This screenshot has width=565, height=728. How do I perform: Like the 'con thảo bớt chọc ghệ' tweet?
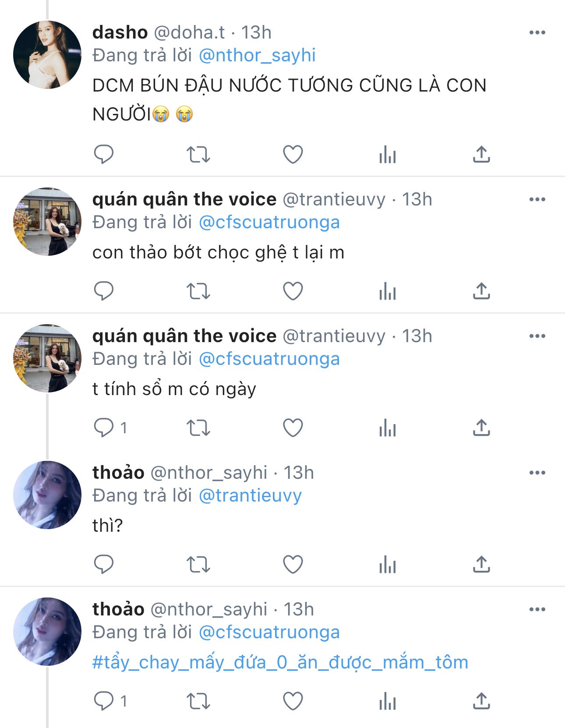(293, 291)
